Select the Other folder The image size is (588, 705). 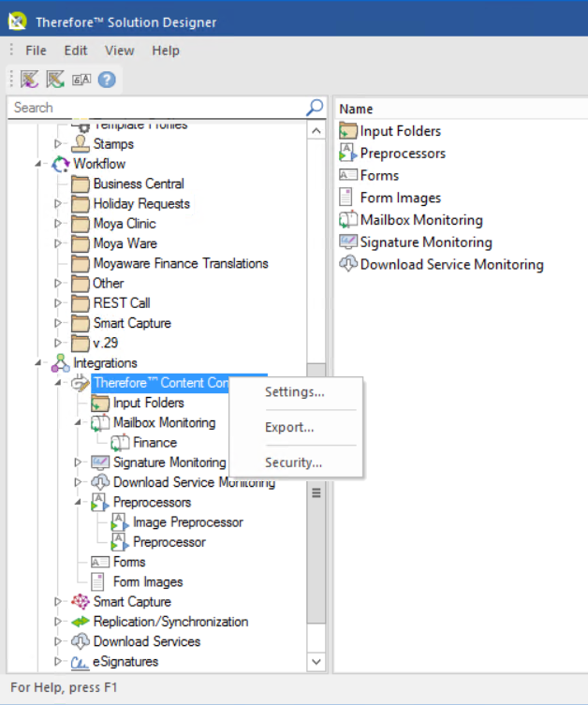(108, 284)
